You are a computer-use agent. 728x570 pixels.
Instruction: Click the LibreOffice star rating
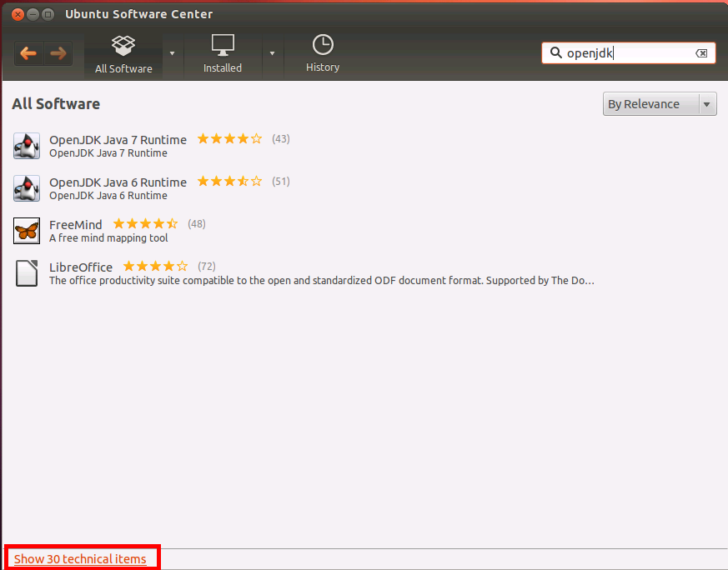coord(156,266)
